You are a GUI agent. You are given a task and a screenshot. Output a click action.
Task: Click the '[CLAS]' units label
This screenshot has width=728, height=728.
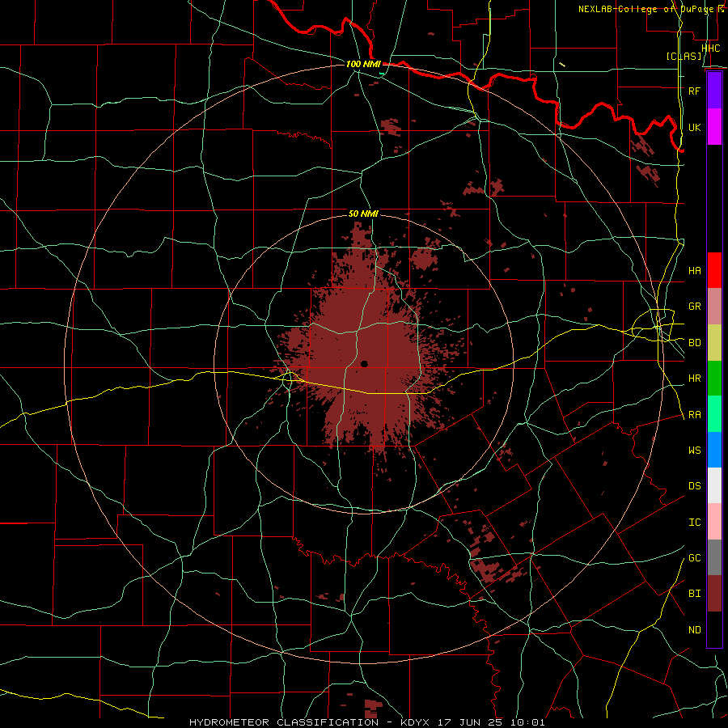click(x=684, y=57)
